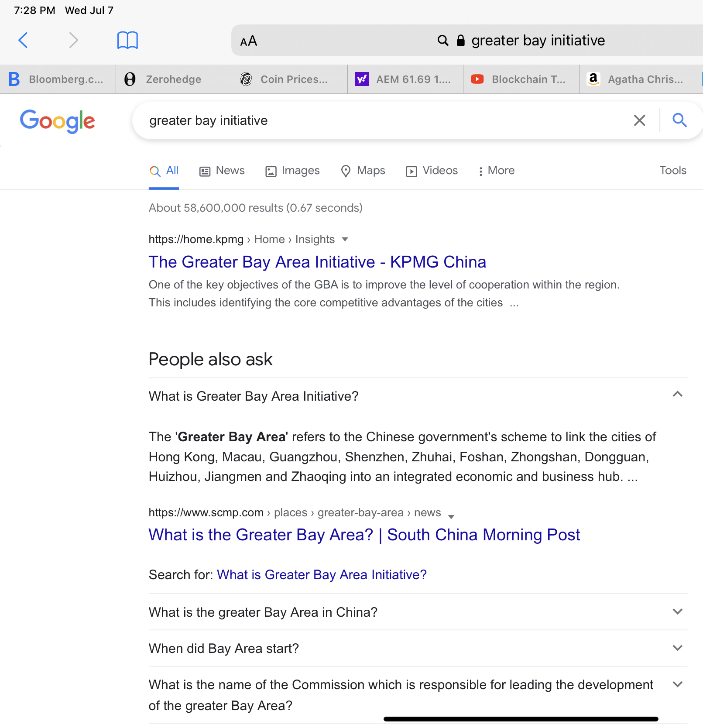Expand the 'When did Bay Area start?' question
Viewport: 703px width, 728px height.
677,648
